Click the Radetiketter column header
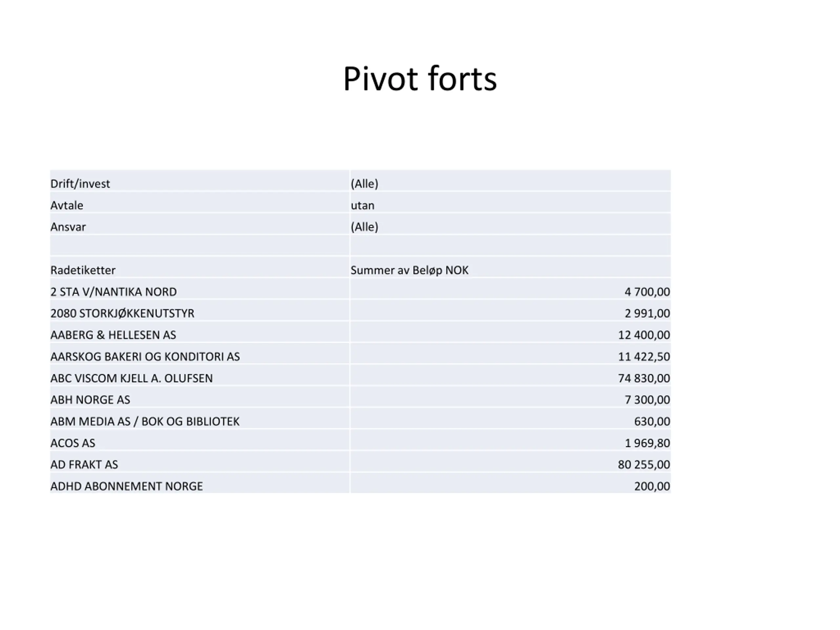The width and height of the screenshot is (840, 630). point(83,270)
